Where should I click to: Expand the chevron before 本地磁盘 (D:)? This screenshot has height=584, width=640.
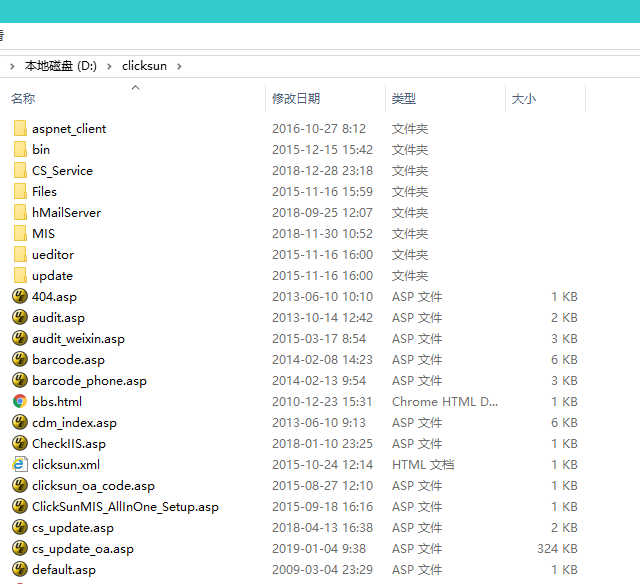[x=12, y=66]
